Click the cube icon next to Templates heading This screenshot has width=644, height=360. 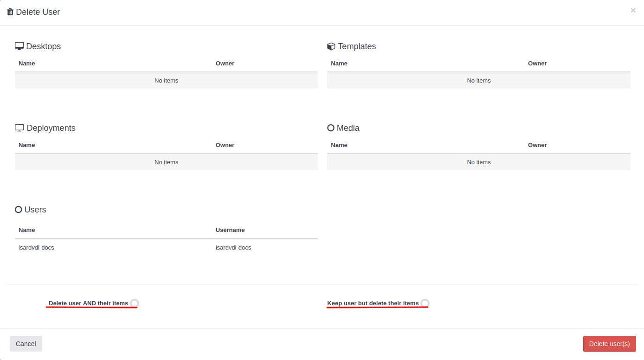coord(331,46)
